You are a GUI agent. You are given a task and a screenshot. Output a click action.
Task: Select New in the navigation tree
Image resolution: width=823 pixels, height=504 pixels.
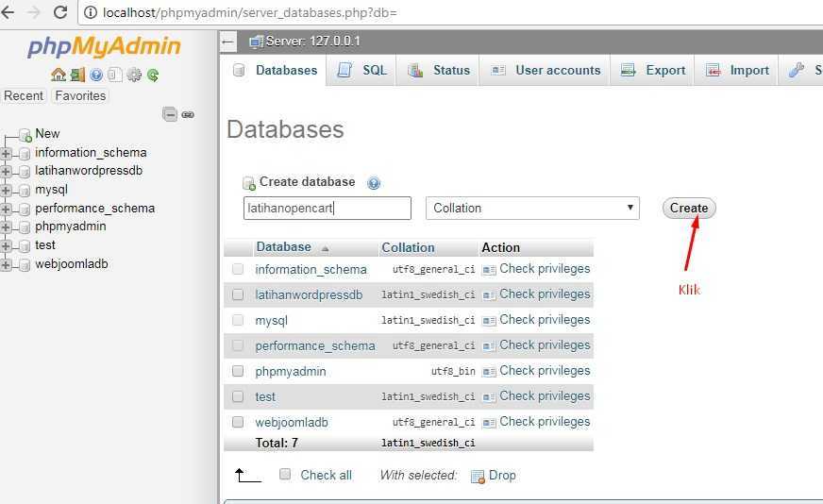pos(47,134)
